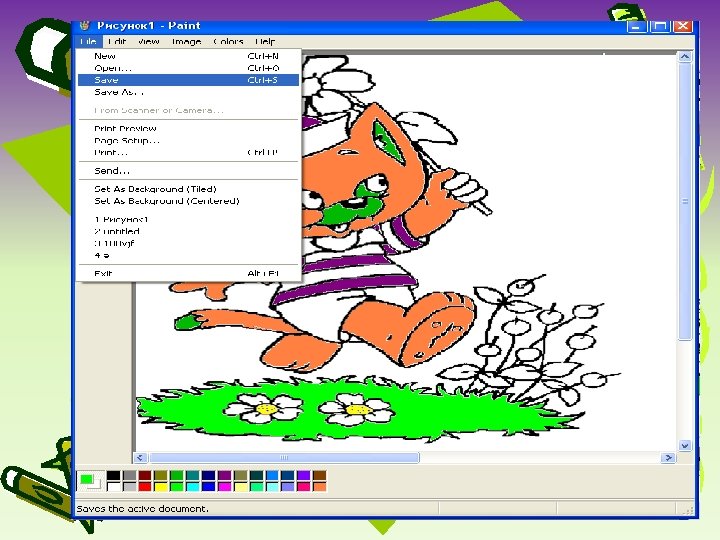
Task: Pick the dark green palette swatch
Action: [177, 476]
